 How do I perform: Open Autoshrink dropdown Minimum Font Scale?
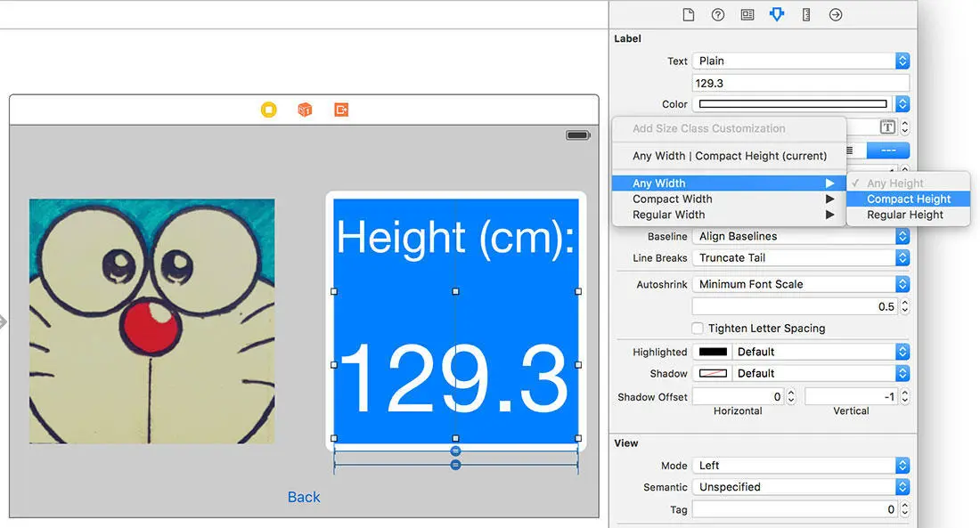[x=801, y=284]
